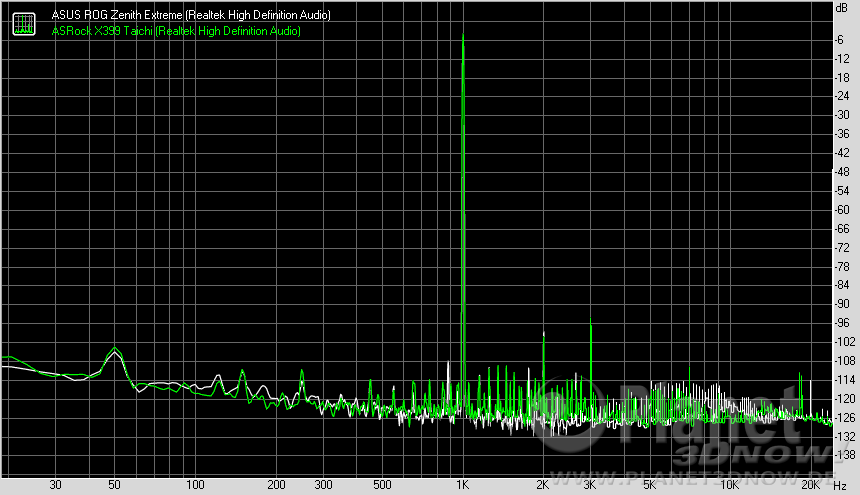Click the 20K frequency axis label
Image resolution: width=860 pixels, height=495 pixels.
click(810, 485)
